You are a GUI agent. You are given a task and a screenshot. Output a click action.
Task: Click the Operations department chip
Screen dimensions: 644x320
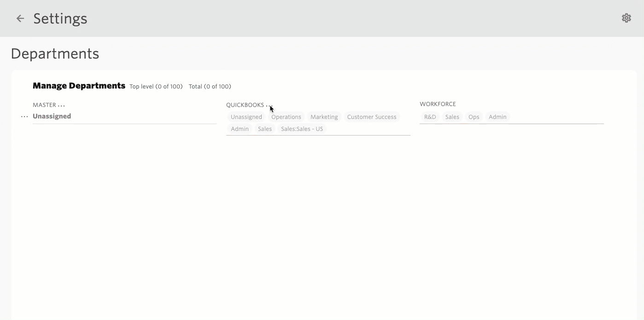coord(286,117)
